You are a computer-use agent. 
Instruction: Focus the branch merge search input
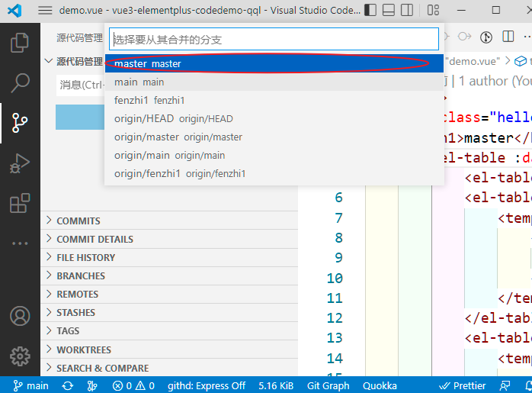(x=274, y=40)
